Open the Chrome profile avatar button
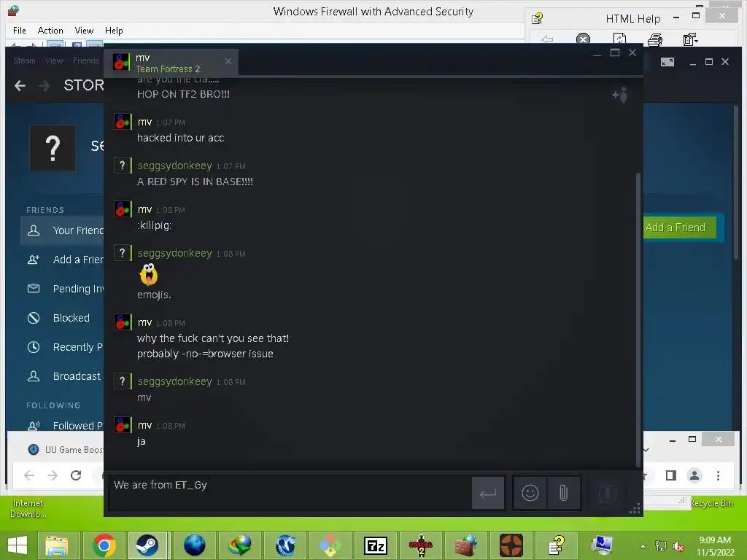Screen dimensions: 747x560 (x=694, y=475)
